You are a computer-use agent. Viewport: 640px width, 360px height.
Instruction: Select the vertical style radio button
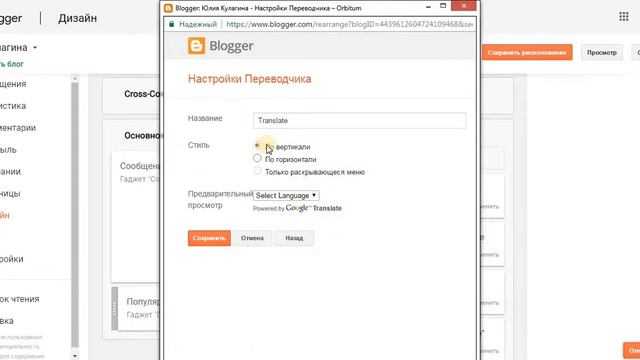point(257,145)
